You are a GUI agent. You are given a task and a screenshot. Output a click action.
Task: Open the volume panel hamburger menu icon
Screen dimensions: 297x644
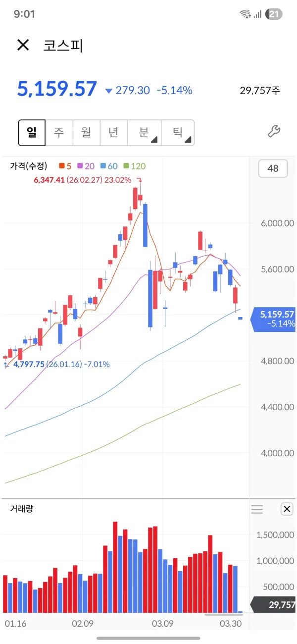257,509
